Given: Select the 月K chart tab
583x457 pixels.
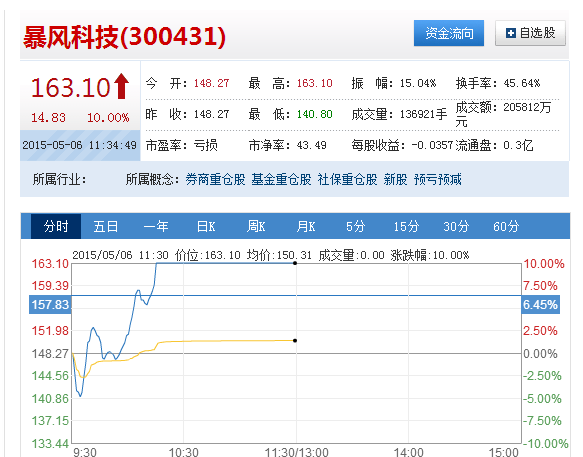Looking at the screenshot, I should [306, 226].
